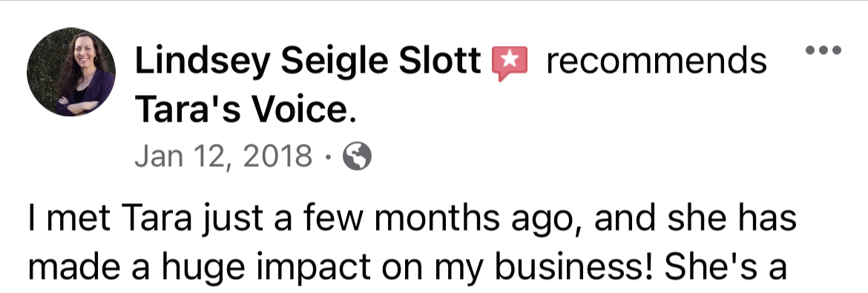The height and width of the screenshot is (293, 868).
Task: Select the first name "Lindsey" in header
Action: [x=203, y=62]
